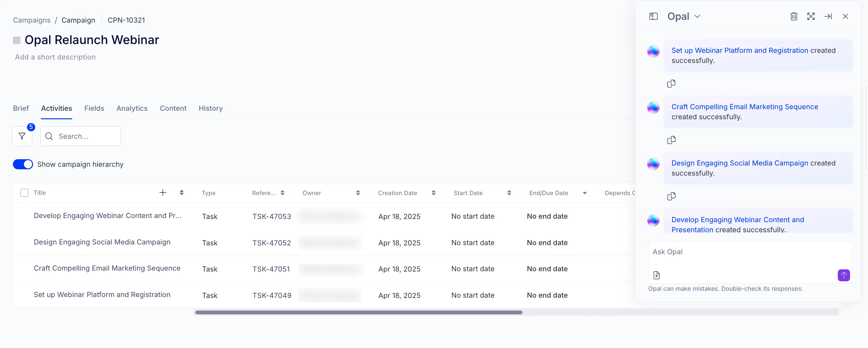
Task: Navigate to Campaigns breadcrumb
Action: pos(32,20)
